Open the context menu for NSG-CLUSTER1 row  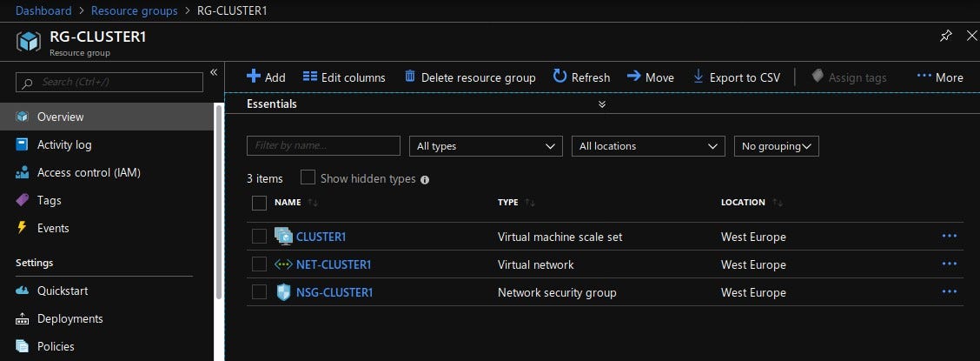949,291
